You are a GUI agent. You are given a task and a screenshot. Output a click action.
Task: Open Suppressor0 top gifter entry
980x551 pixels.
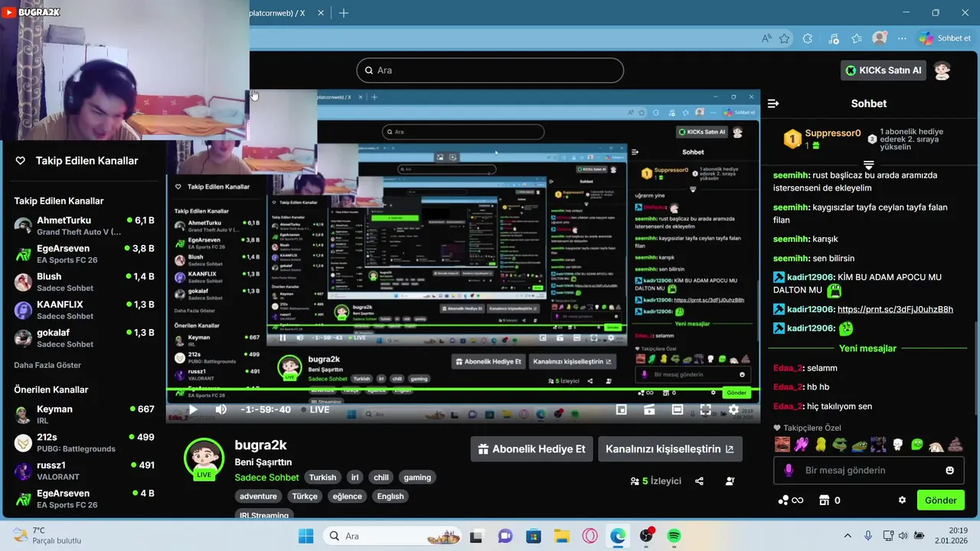pyautogui.click(x=823, y=139)
